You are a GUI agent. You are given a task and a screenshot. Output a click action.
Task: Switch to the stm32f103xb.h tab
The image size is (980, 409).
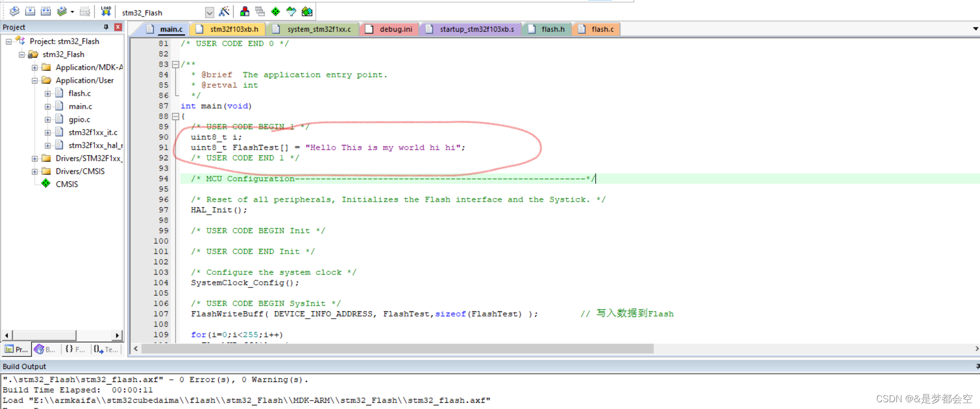click(x=228, y=29)
